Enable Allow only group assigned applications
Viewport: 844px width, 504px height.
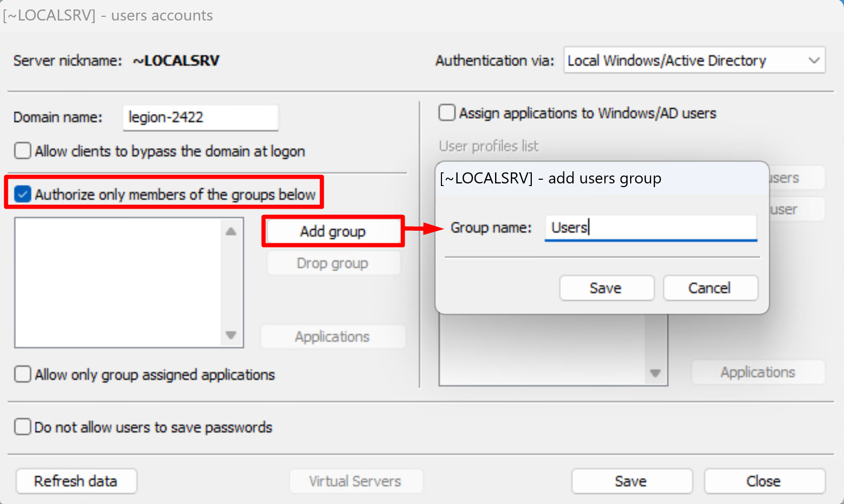[x=23, y=375]
